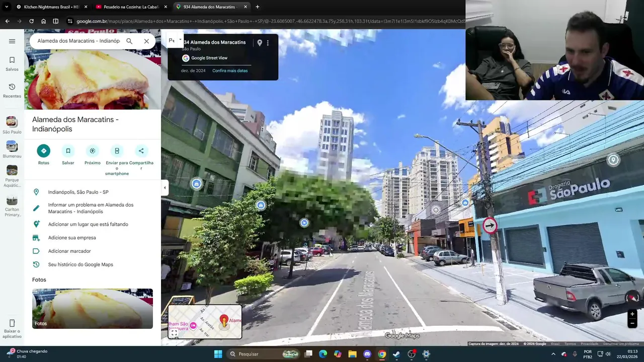Open Recentes history in sidebar

coord(12,90)
